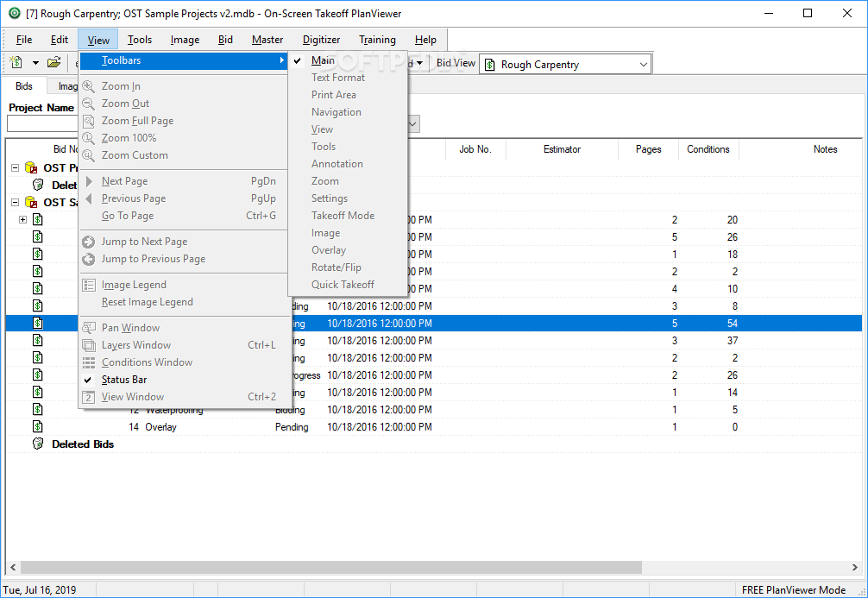Click the Next Page arrow icon
Image resolution: width=868 pixels, height=598 pixels.
89,181
